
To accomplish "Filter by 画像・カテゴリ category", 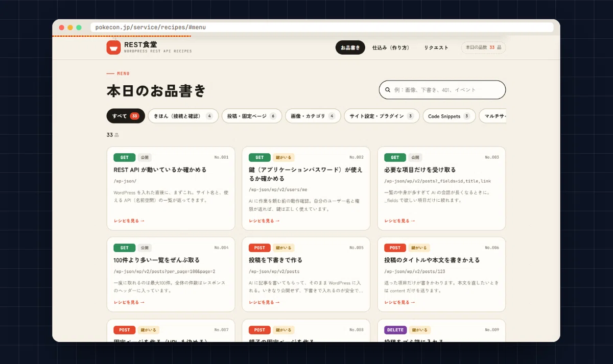I will (x=313, y=116).
